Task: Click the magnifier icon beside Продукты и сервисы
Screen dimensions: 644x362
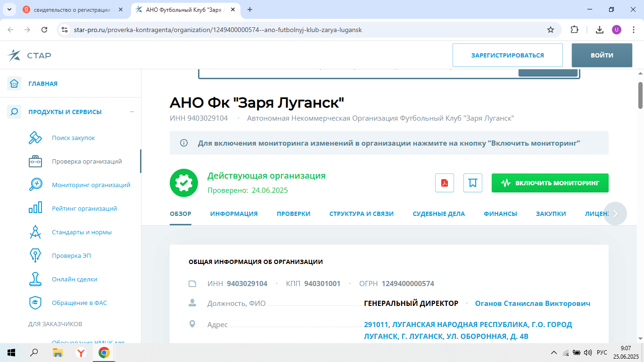Action: tap(14, 112)
